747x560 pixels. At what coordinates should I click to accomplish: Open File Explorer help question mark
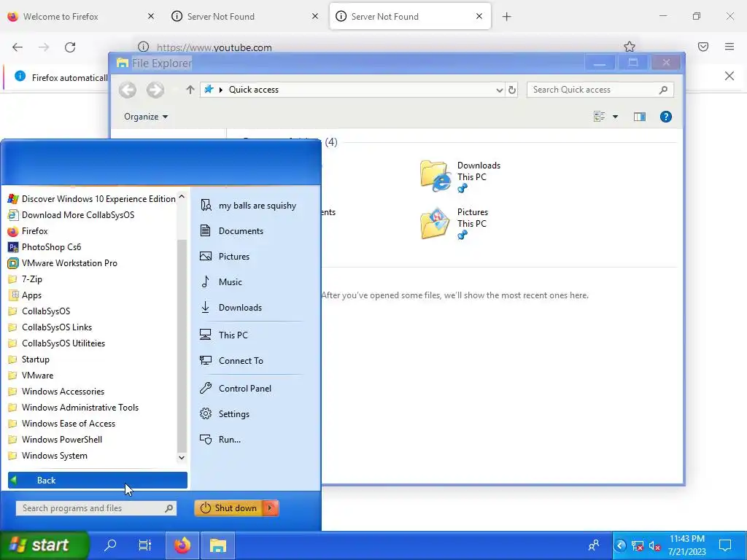pos(665,117)
